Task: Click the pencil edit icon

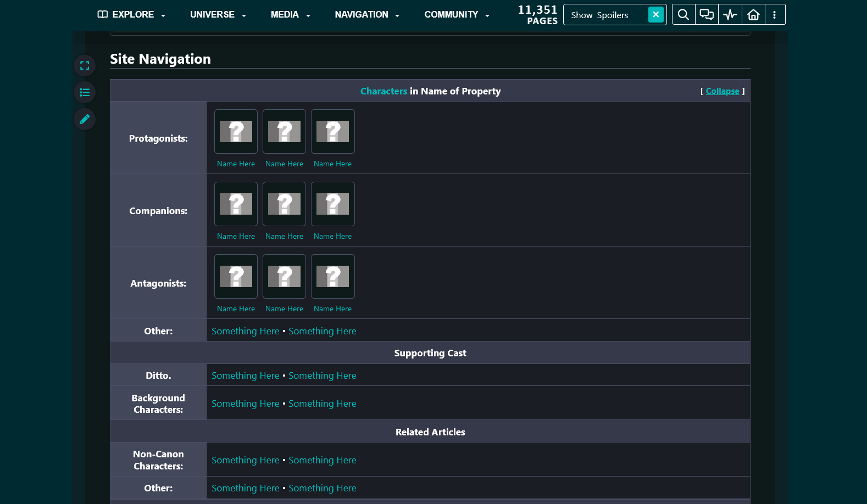Action: tap(85, 119)
